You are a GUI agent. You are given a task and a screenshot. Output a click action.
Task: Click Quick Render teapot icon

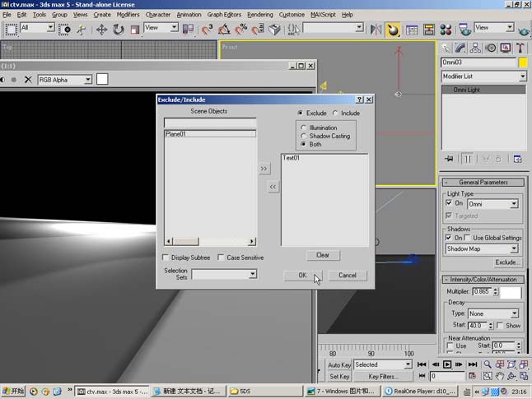525,30
